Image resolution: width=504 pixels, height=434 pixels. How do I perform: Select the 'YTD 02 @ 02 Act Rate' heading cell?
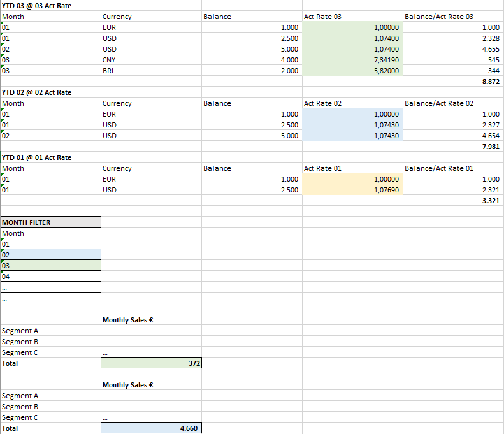[51, 92]
